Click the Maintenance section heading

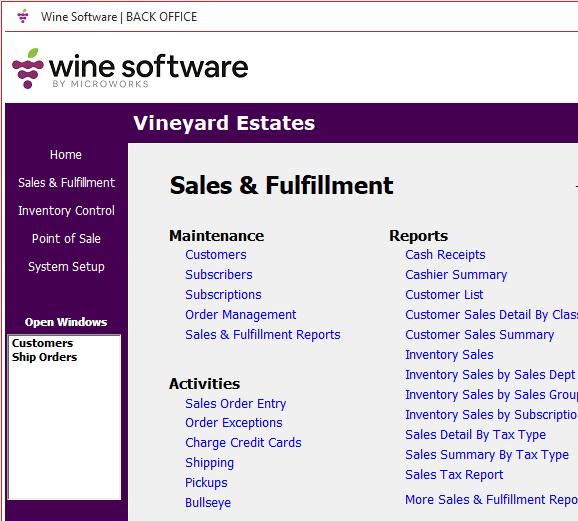[216, 236]
